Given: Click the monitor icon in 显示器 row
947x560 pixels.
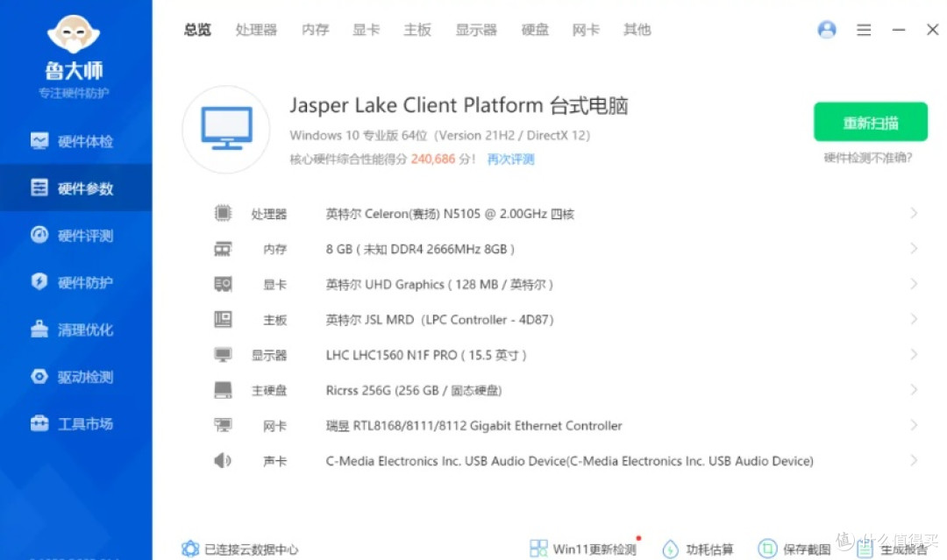Looking at the screenshot, I should click(223, 355).
